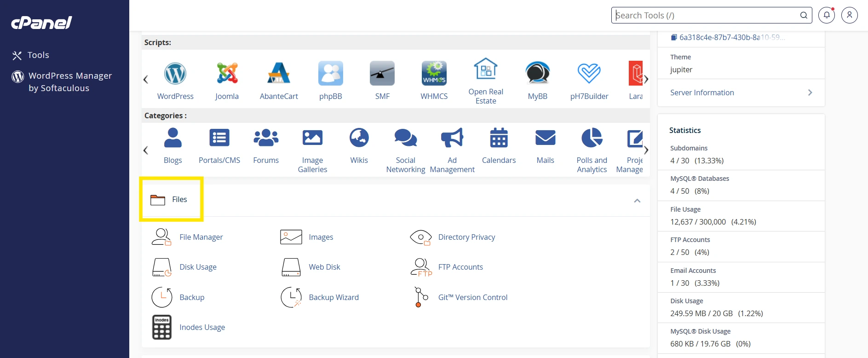
Task: Click the Disk Usage icon
Action: tap(161, 267)
